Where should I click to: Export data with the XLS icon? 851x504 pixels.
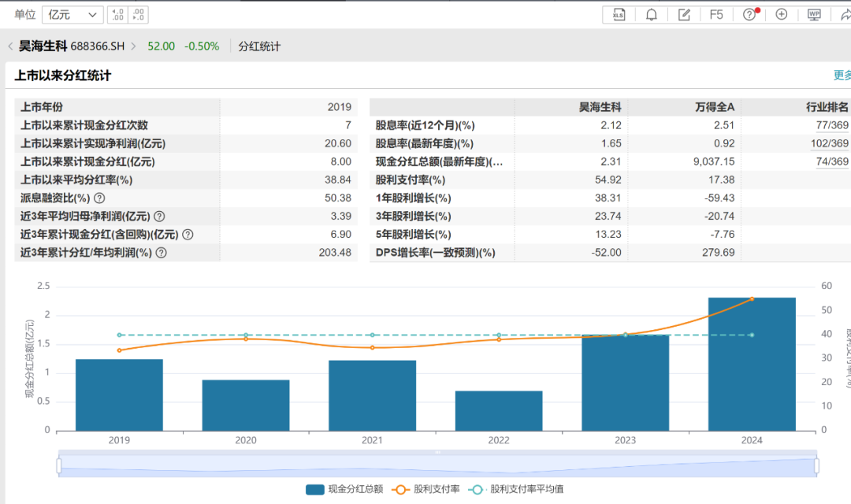[x=619, y=14]
